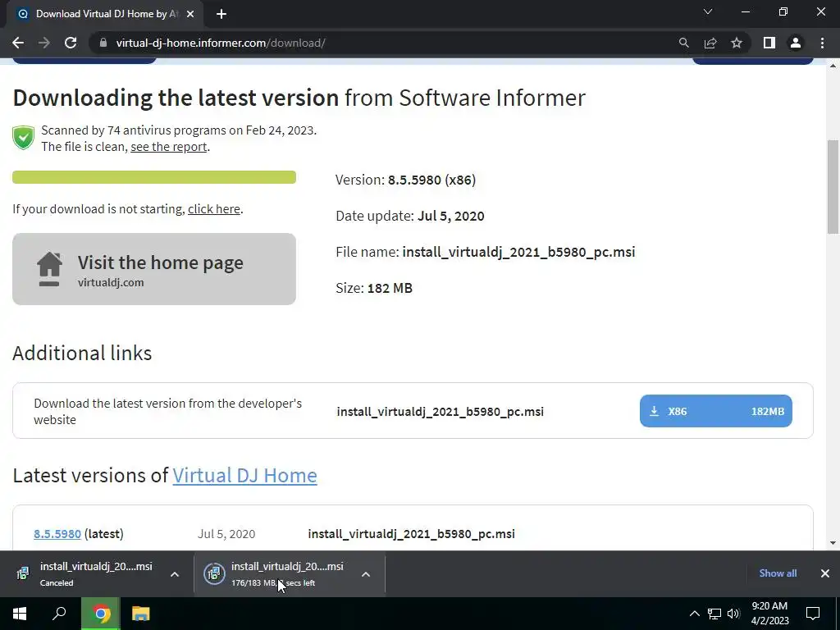Click the canceled download file icon
The height and width of the screenshot is (630, 840).
pos(23,573)
